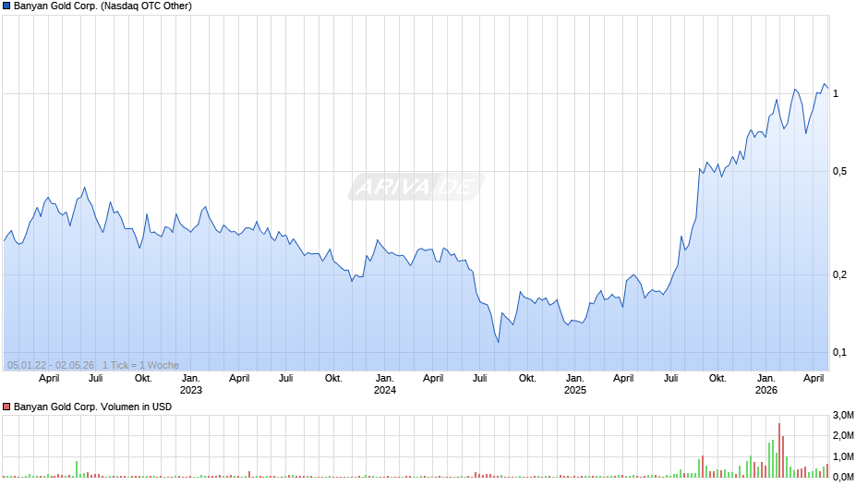Click the '1 Tick = 1 Woche' label

click(x=140, y=365)
